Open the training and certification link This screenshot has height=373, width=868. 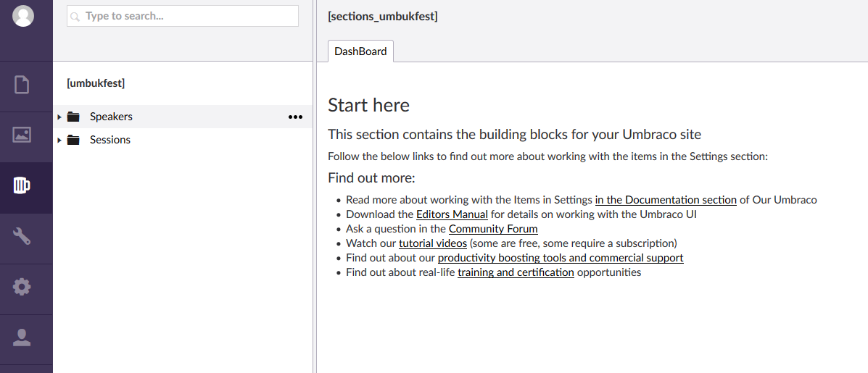[x=516, y=272]
